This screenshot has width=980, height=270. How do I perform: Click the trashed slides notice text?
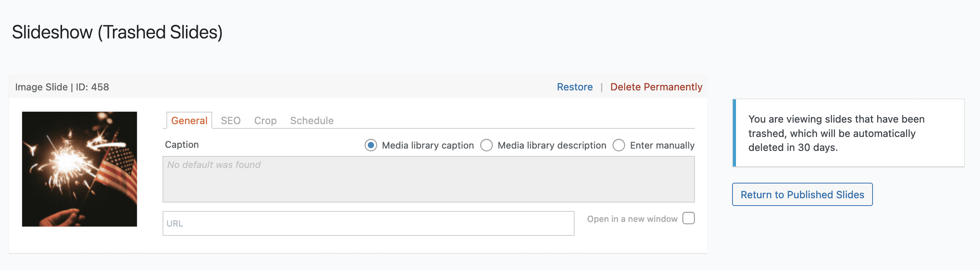pyautogui.click(x=836, y=133)
